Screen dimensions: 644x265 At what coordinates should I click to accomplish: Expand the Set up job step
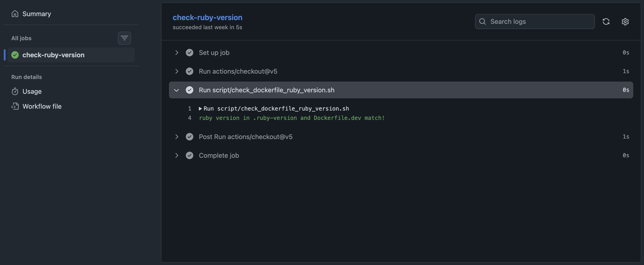click(176, 53)
